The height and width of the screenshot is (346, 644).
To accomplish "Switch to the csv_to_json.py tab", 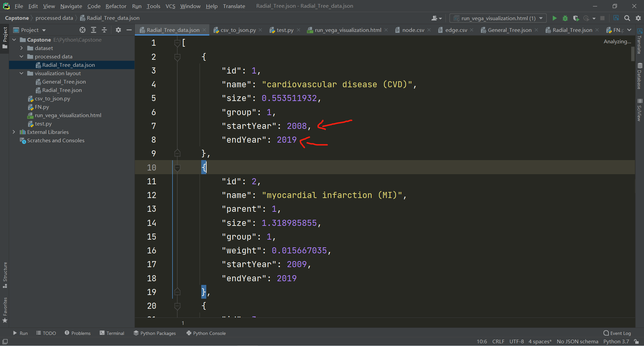I will pos(238,30).
